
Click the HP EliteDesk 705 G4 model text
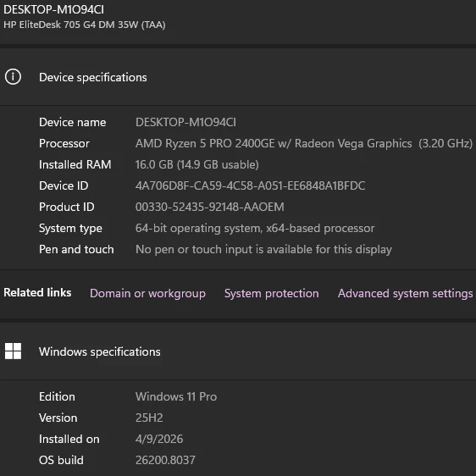[85, 25]
